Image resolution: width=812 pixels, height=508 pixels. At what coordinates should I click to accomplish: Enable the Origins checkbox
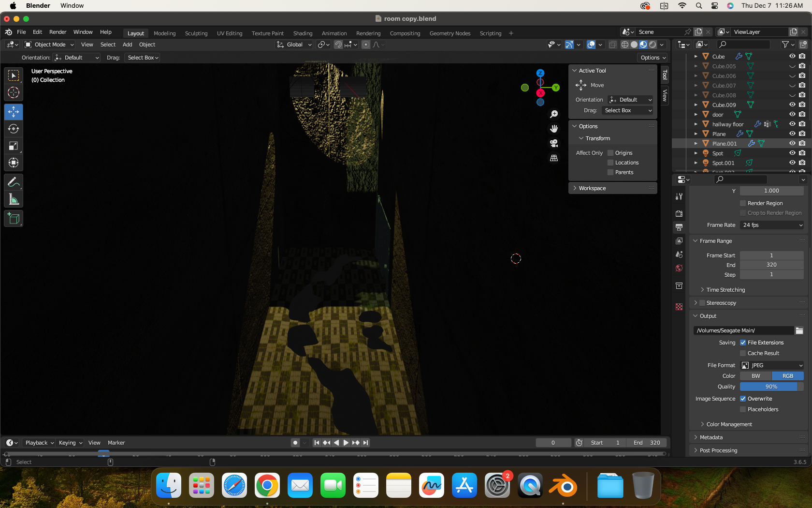point(610,153)
